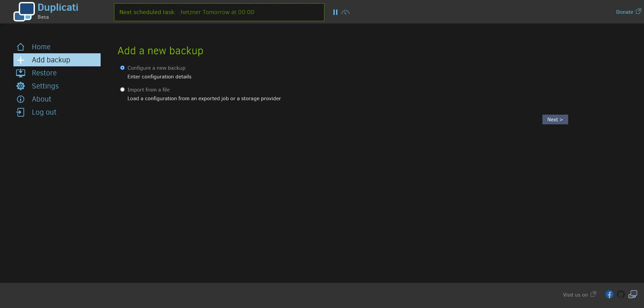This screenshot has width=644, height=308.
Task: Click the About info icon
Action: click(x=20, y=99)
